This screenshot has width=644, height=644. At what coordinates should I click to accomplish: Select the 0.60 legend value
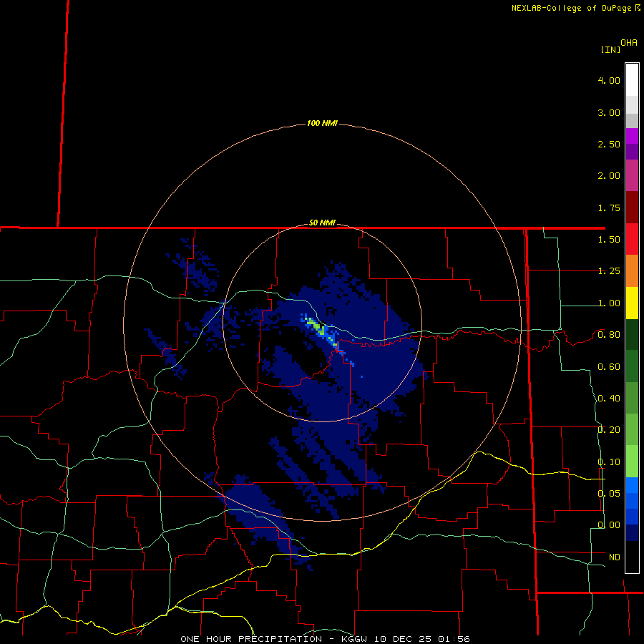click(x=609, y=367)
